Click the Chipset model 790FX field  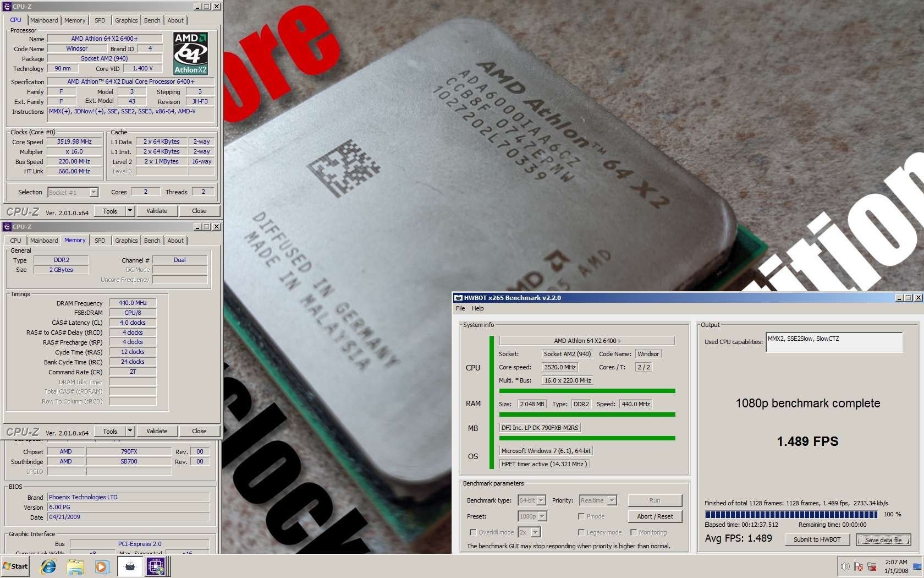tap(129, 451)
